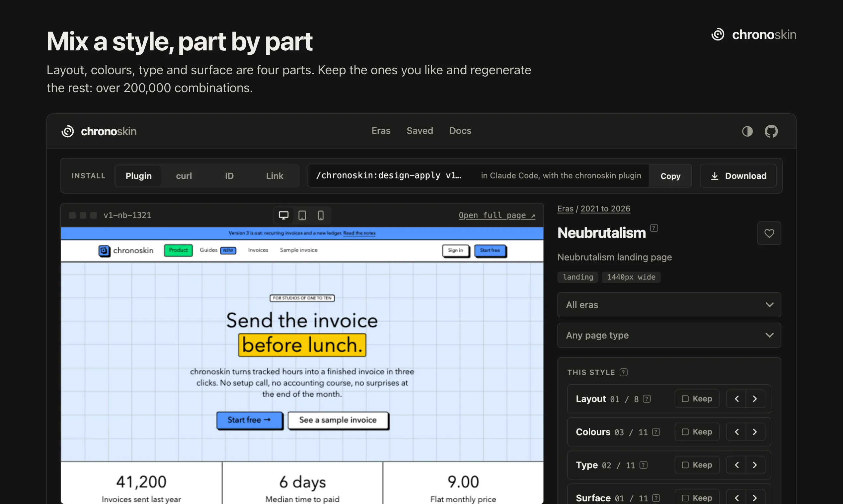Go to next Colours variant
This screenshot has height=504, width=843.
[755, 432]
